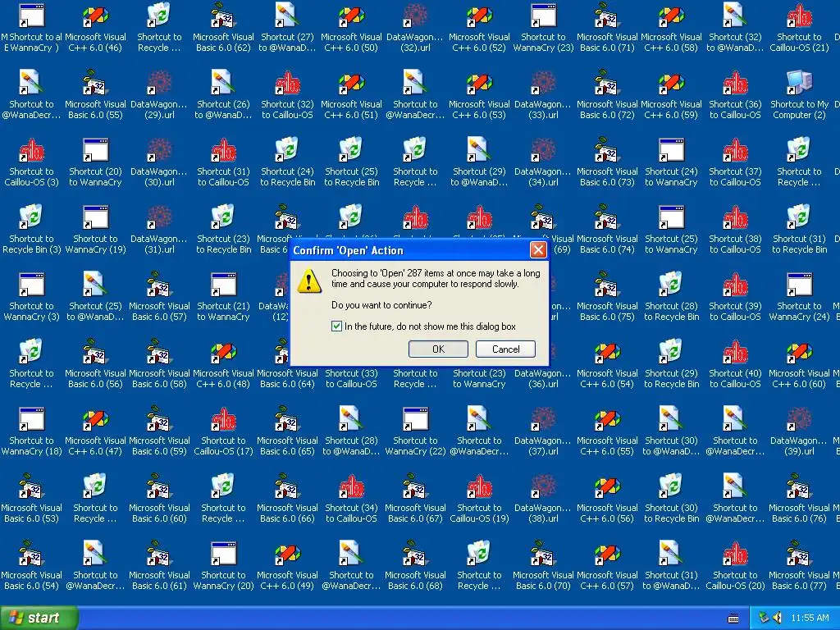Click the keyboard icon on the taskbar
The height and width of the screenshot is (630, 840).
tap(733, 619)
